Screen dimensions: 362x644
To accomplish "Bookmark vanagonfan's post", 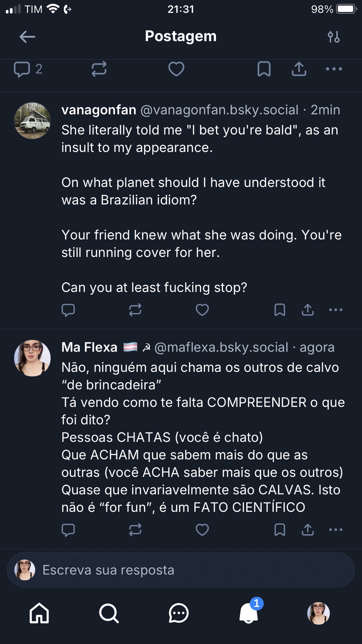I will (x=280, y=310).
